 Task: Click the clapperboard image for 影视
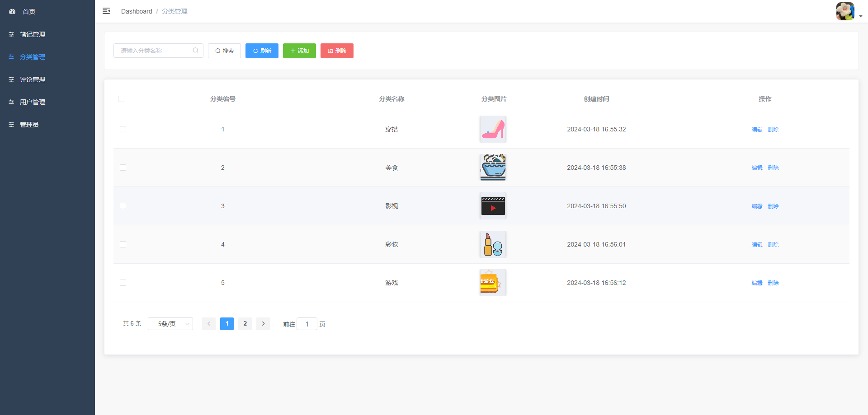coord(493,206)
